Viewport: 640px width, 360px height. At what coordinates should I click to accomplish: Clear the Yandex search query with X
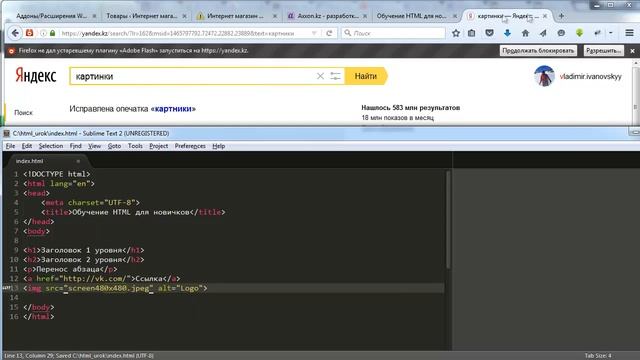(320, 76)
